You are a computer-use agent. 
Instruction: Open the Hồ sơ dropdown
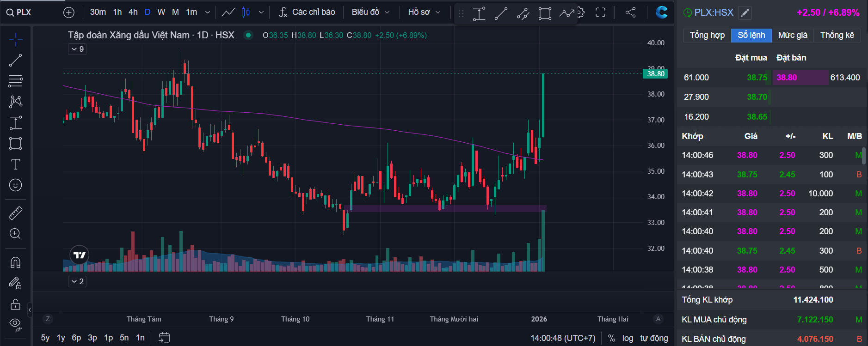424,12
